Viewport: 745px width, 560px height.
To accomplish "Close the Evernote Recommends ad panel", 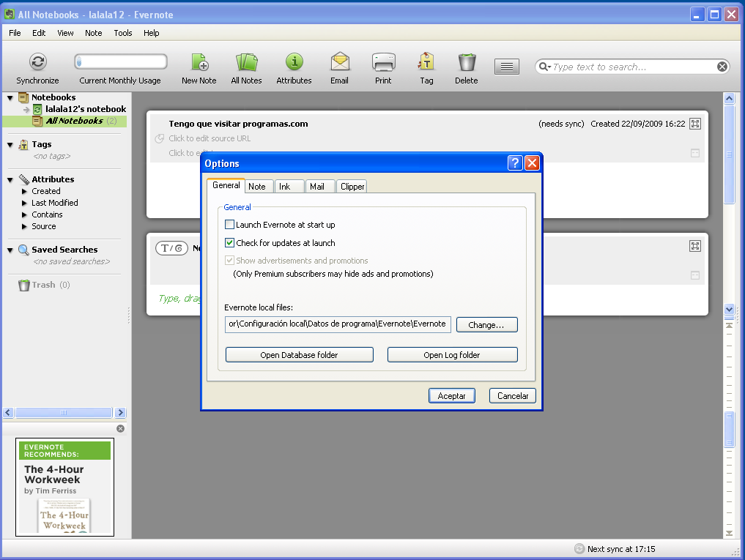I will (x=121, y=428).
